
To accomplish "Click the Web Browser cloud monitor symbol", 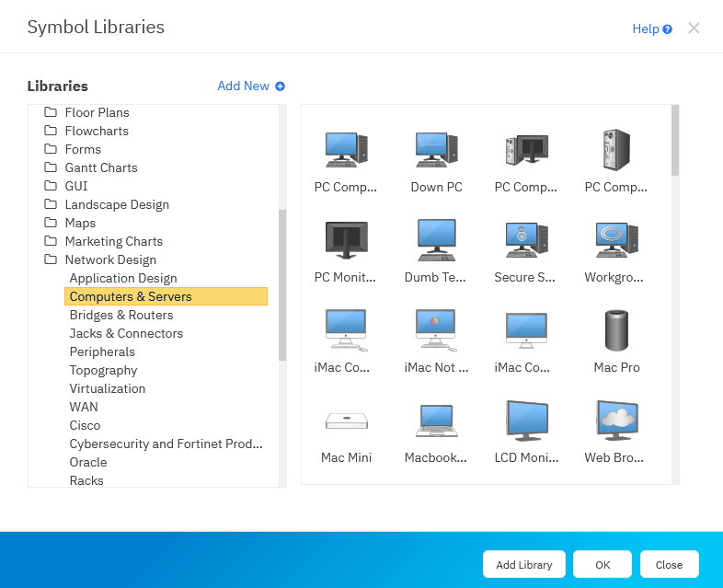I will click(x=616, y=420).
